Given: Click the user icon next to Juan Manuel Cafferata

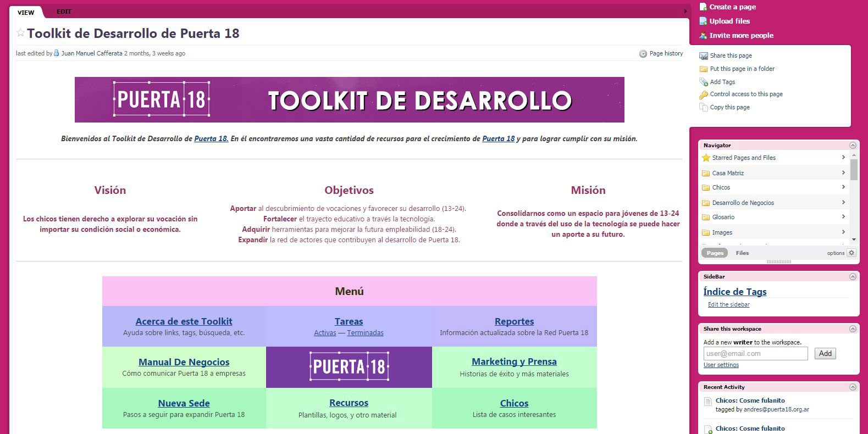Looking at the screenshot, I should [x=57, y=53].
